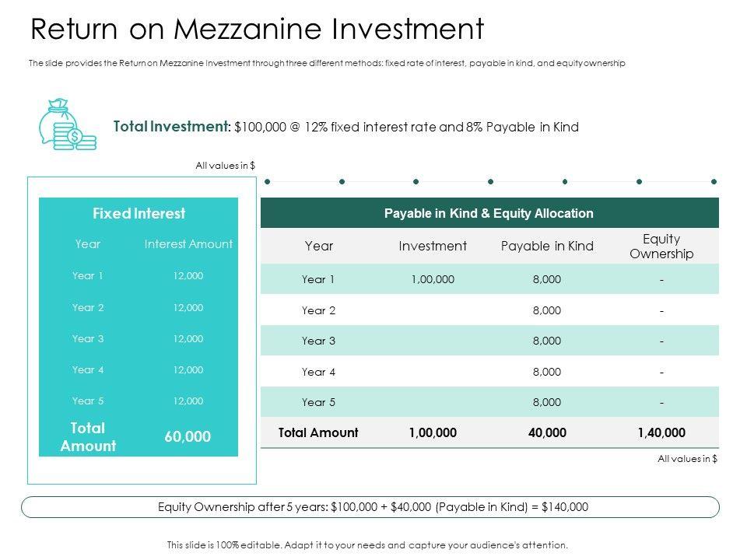The height and width of the screenshot is (560, 747).
Task: Click the Equity Ownership column heading
Action: (x=661, y=246)
